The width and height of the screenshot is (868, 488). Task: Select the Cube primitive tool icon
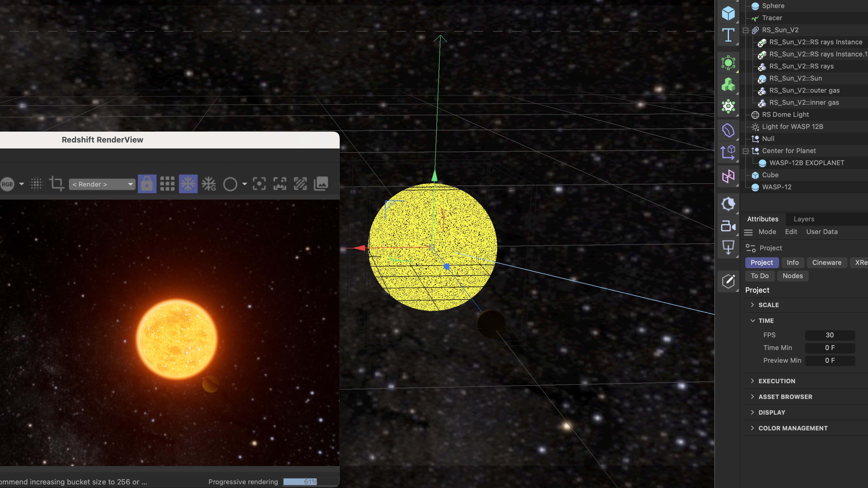[x=728, y=14]
